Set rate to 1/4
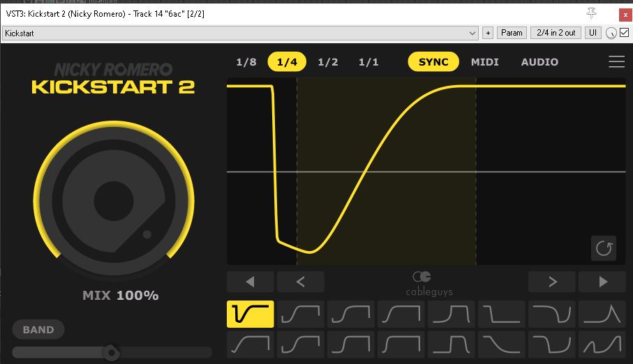Image resolution: width=633 pixels, height=364 pixels. tap(287, 62)
